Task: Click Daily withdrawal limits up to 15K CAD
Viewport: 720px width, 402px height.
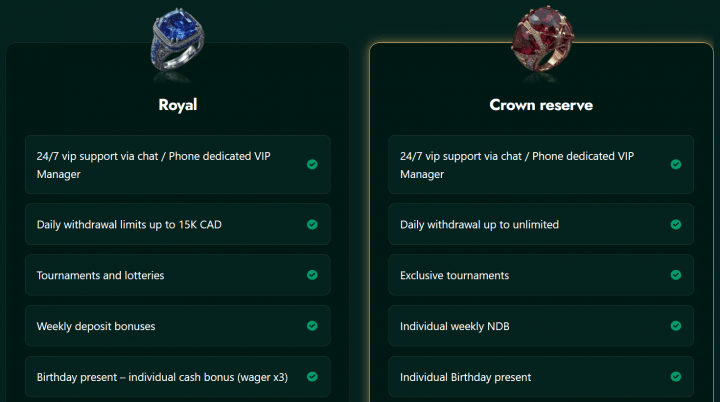Action: click(128, 225)
